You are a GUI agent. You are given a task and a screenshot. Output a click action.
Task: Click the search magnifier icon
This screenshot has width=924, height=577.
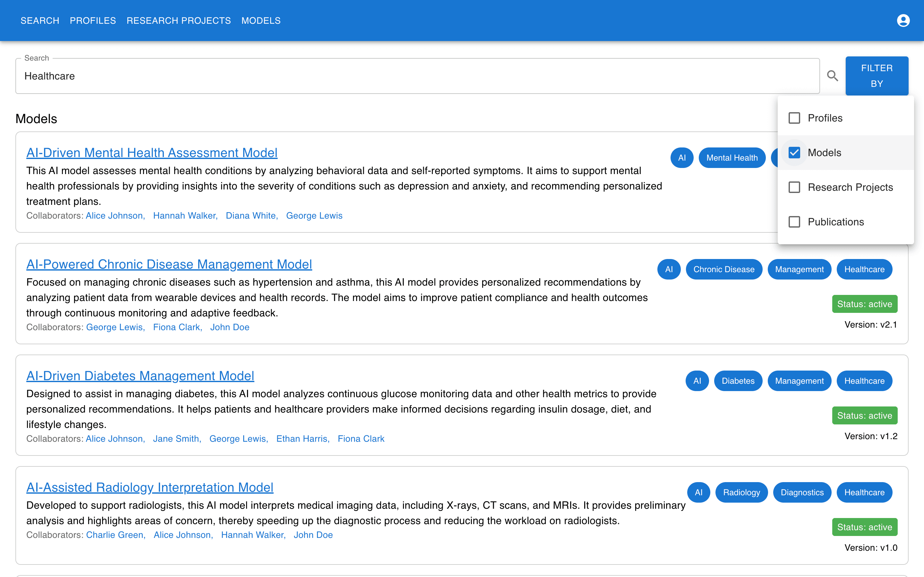coord(833,76)
